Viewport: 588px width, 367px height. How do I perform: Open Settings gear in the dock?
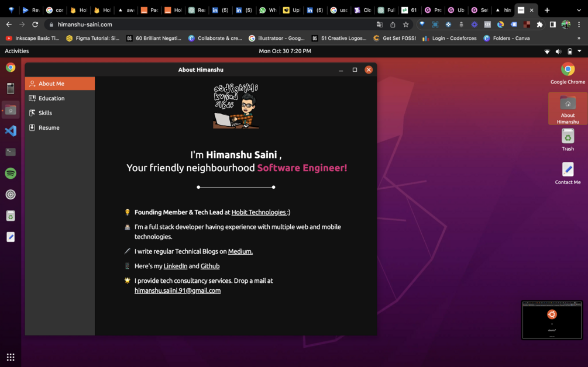coord(11,195)
